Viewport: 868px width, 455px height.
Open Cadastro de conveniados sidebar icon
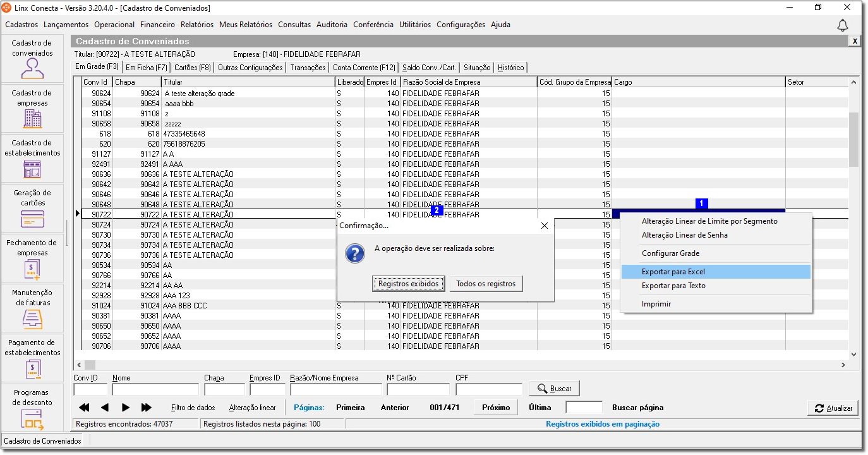(x=32, y=68)
